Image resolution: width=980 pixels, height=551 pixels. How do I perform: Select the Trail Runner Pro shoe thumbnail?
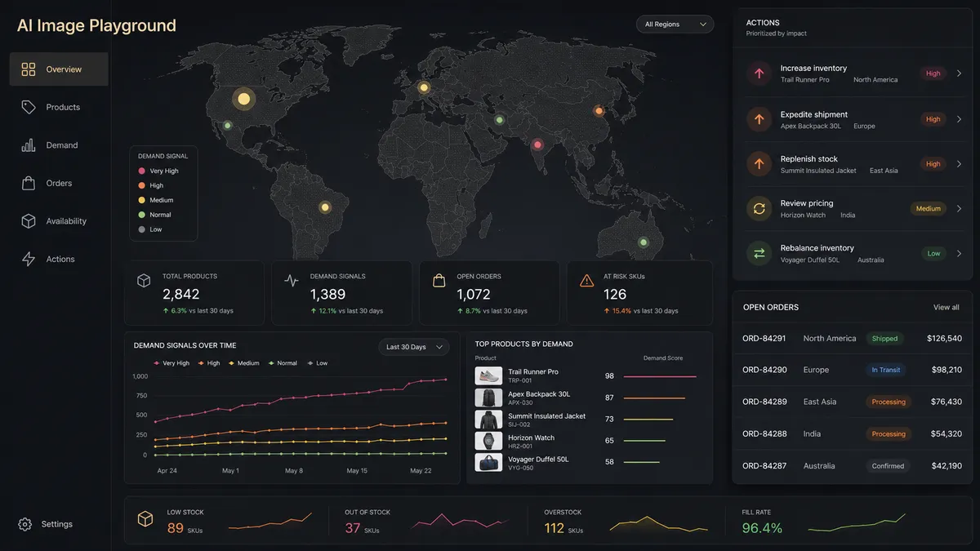(x=488, y=375)
